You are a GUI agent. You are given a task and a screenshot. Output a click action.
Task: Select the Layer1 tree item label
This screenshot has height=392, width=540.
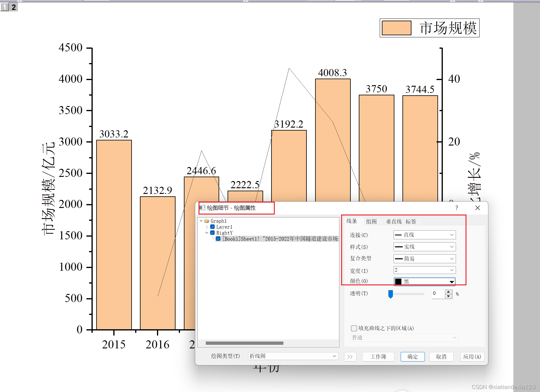click(224, 227)
